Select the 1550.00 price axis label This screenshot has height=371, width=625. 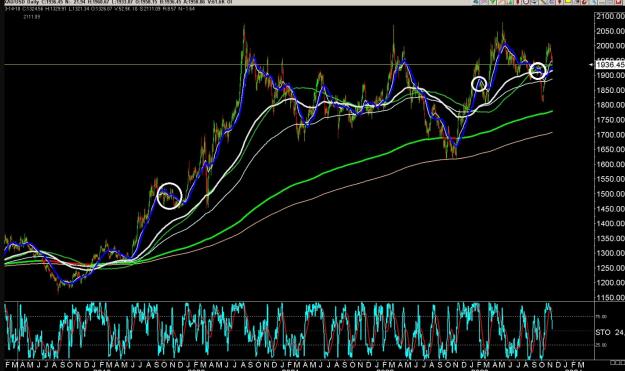coord(611,179)
